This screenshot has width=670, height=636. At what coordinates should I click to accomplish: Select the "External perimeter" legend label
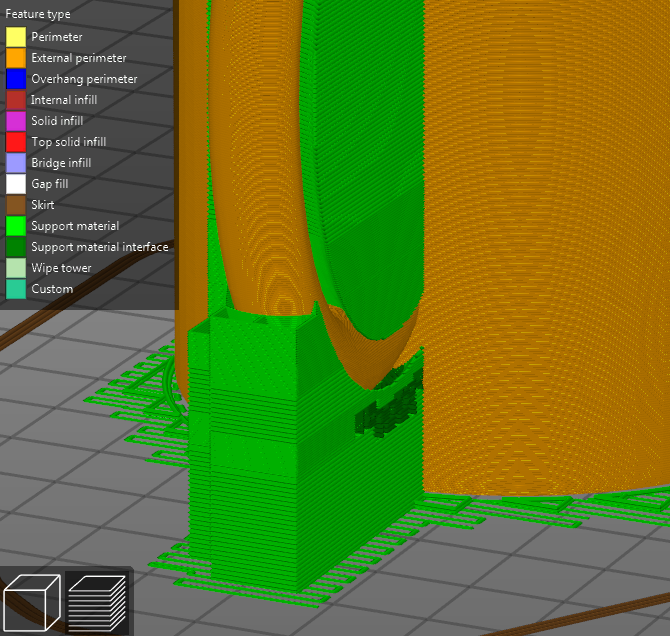[79, 58]
